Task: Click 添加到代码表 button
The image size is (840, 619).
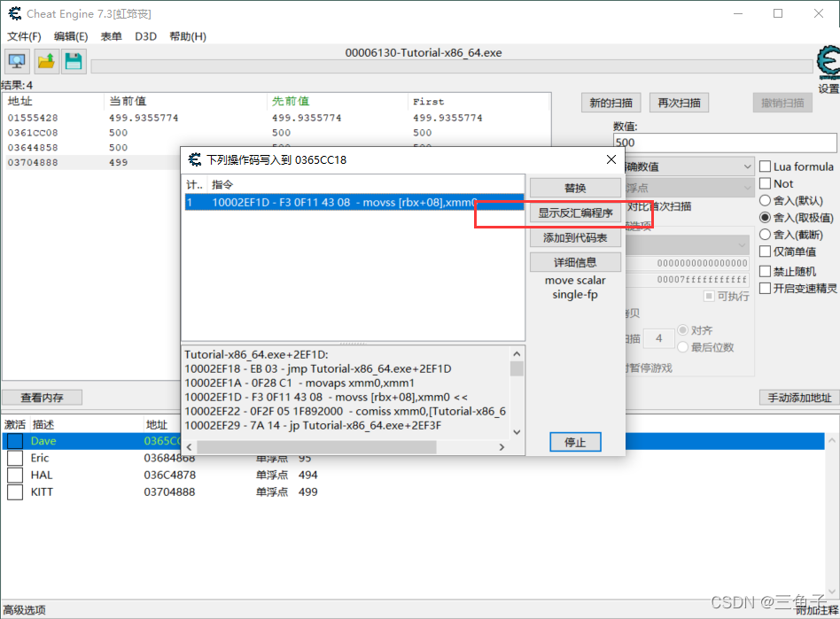Action: (x=575, y=237)
